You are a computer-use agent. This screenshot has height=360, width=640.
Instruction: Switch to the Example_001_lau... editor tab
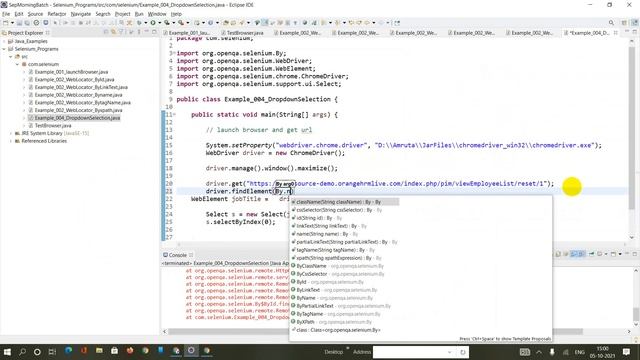pyautogui.click(x=187, y=33)
